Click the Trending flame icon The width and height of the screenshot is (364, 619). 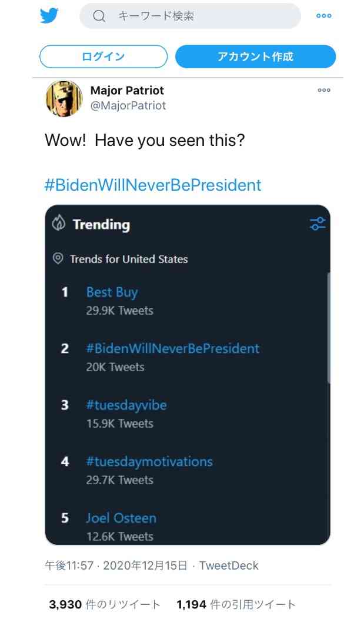[x=59, y=223]
